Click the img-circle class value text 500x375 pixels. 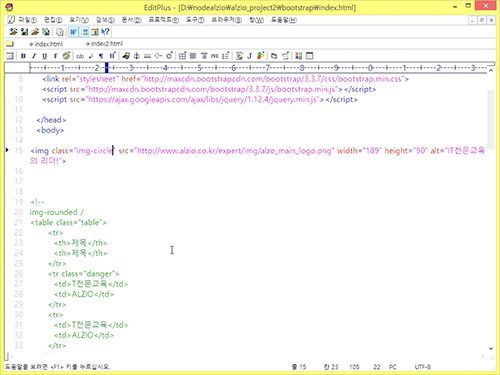[x=94, y=150]
